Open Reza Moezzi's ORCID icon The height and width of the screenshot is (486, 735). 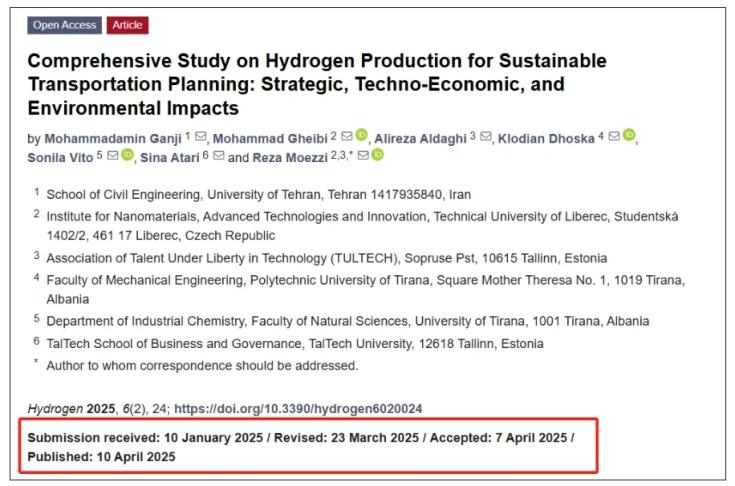378,155
